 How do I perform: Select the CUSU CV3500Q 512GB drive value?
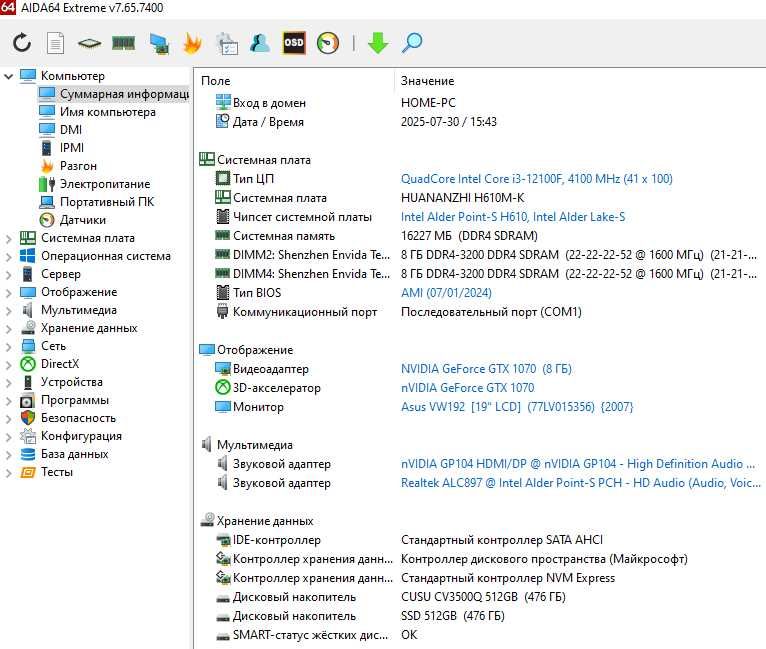[x=483, y=597]
